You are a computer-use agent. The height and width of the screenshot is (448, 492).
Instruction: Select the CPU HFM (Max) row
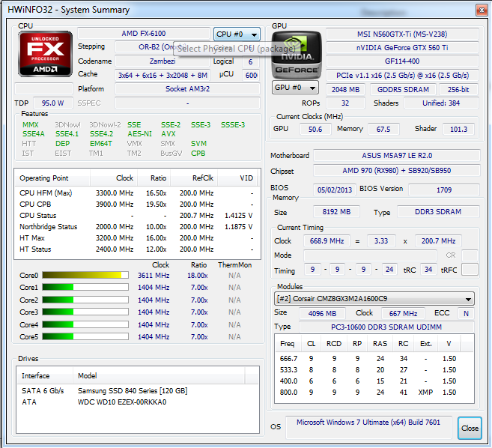click(136, 193)
